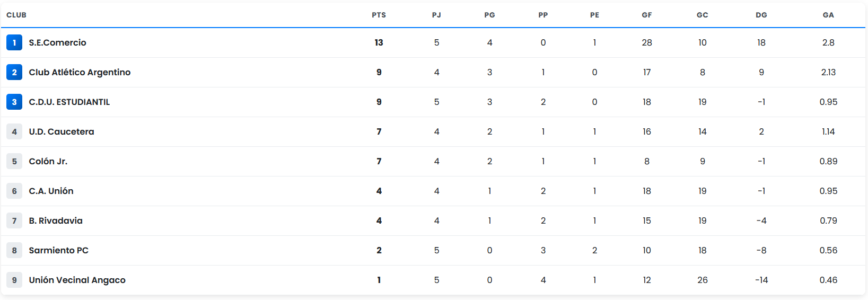This screenshot has height=300, width=868.
Task: Click the CLUB column header
Action: tap(16, 15)
